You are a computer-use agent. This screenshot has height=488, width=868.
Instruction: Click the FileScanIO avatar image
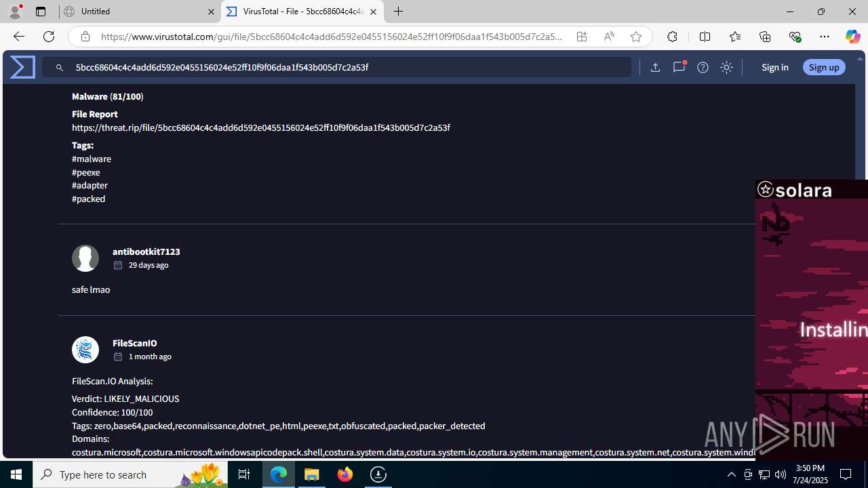point(85,350)
